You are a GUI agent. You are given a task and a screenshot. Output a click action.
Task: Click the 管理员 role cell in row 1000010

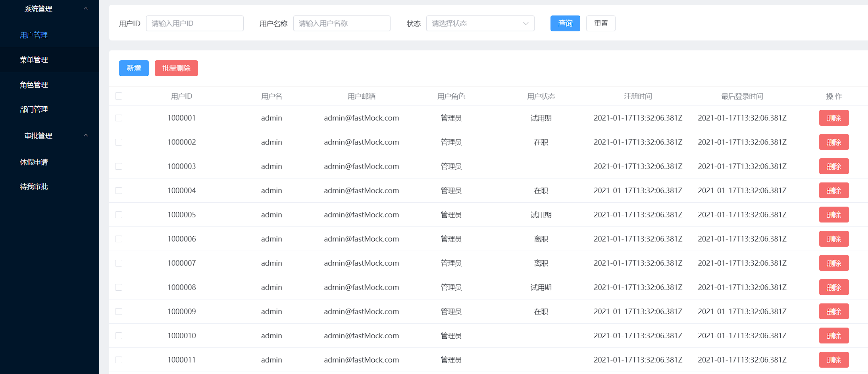pos(451,336)
